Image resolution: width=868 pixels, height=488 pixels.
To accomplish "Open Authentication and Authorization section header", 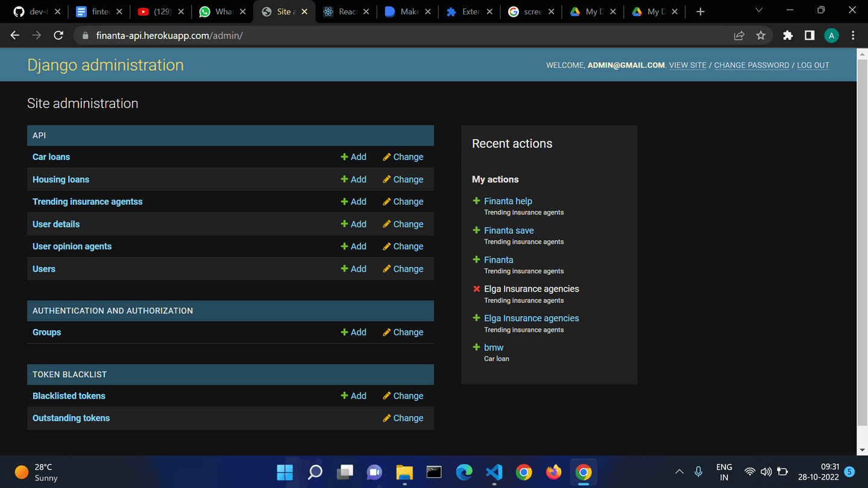I will (x=113, y=311).
